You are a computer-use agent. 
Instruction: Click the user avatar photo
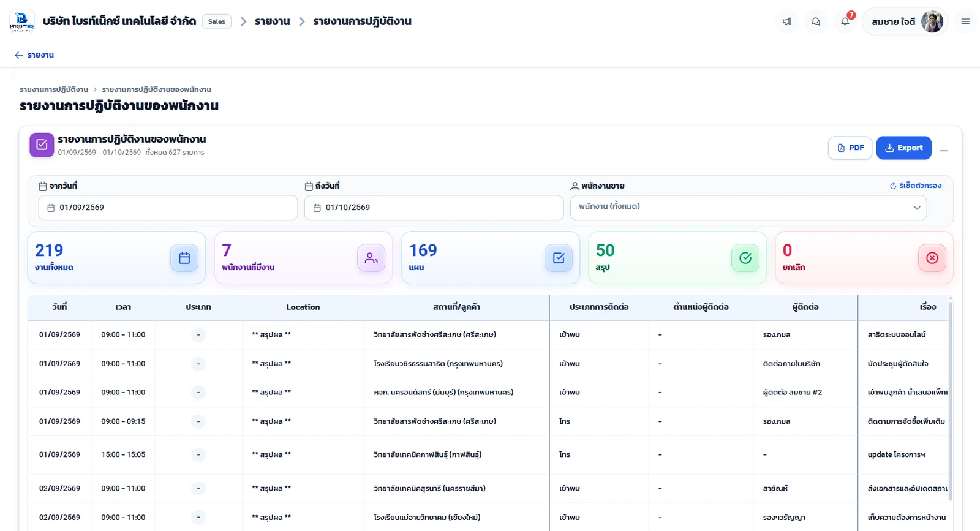(932, 21)
